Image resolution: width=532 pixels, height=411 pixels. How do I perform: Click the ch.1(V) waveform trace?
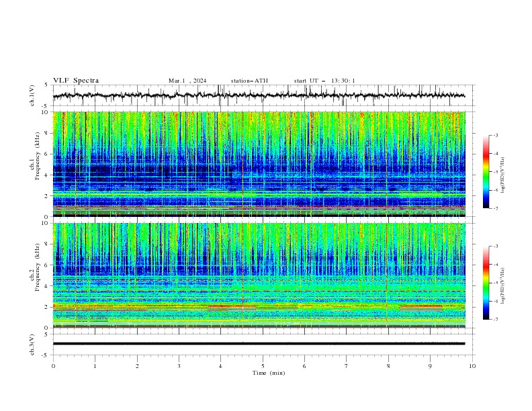pyautogui.click(x=259, y=95)
